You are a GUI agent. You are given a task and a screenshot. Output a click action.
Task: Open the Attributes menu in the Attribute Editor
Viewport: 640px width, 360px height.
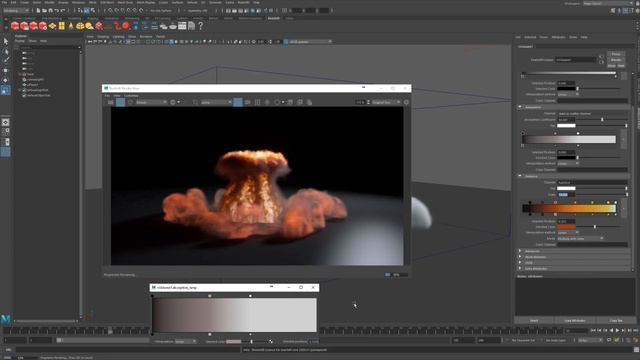pyautogui.click(x=558, y=37)
